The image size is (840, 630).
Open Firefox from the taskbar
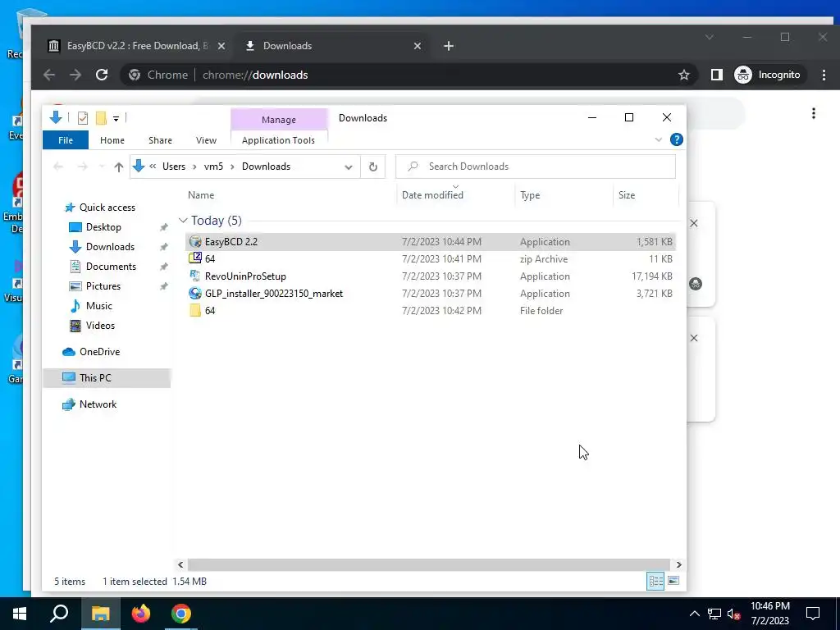[141, 614]
